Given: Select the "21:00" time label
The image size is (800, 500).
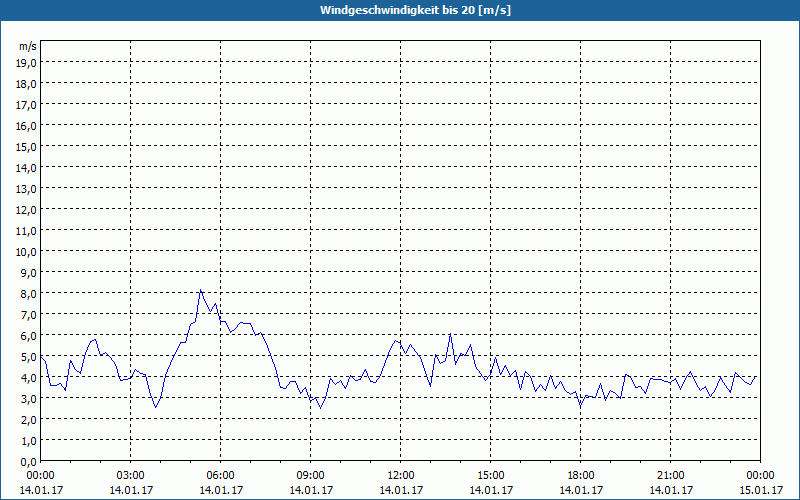Looking at the screenshot, I should click(670, 476).
